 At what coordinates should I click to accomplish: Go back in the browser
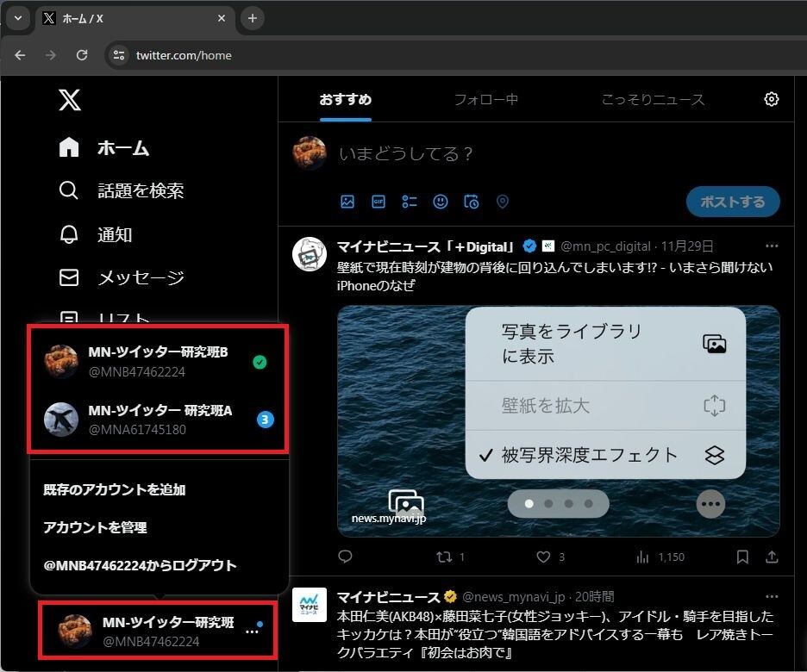tap(20, 55)
